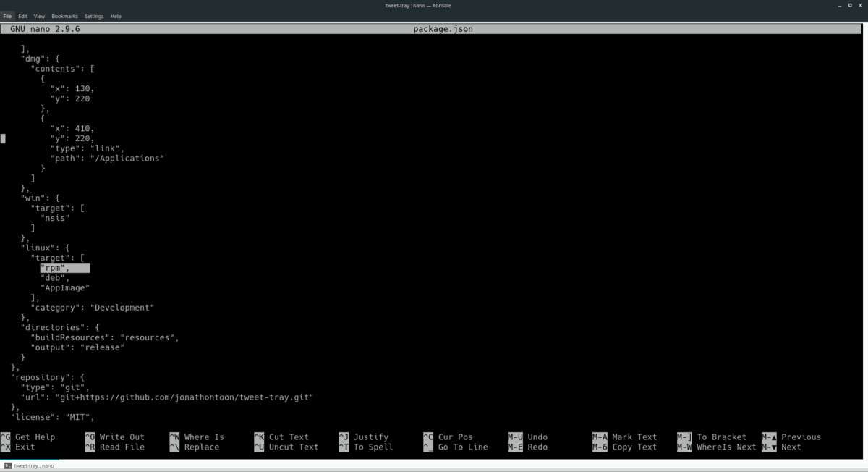Image resolution: width=868 pixels, height=472 pixels.
Task: Click the ^C Cur Pos shortcut hint
Action: pos(448,437)
